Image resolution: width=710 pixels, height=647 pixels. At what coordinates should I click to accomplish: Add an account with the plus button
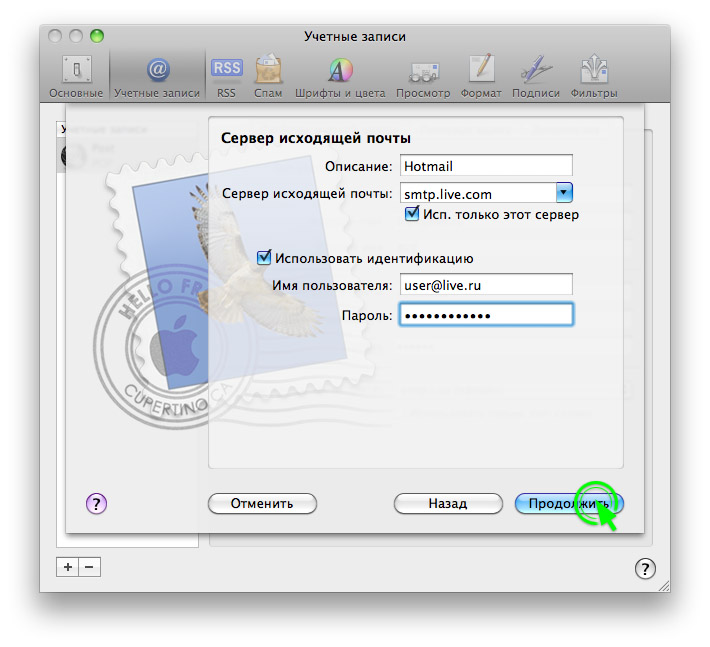[x=68, y=567]
